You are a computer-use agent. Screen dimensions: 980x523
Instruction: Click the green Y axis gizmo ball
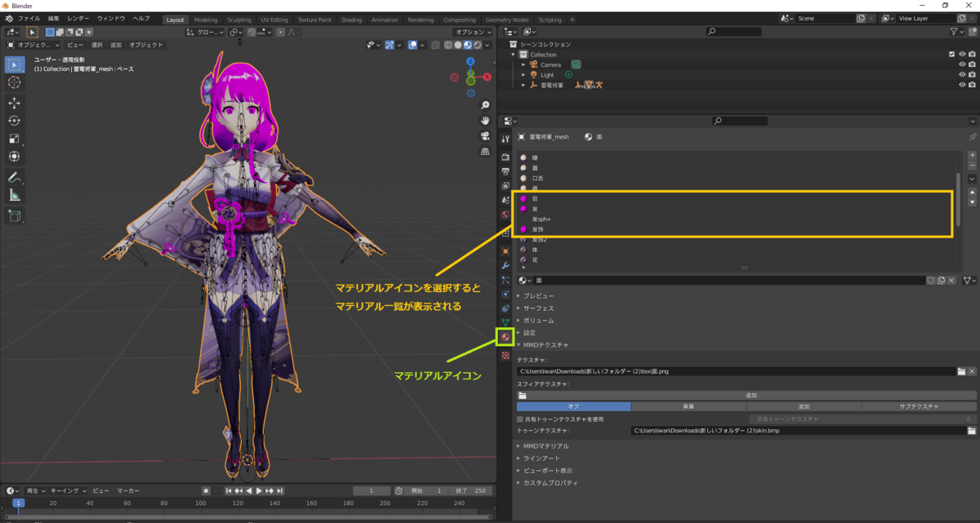tap(470, 81)
